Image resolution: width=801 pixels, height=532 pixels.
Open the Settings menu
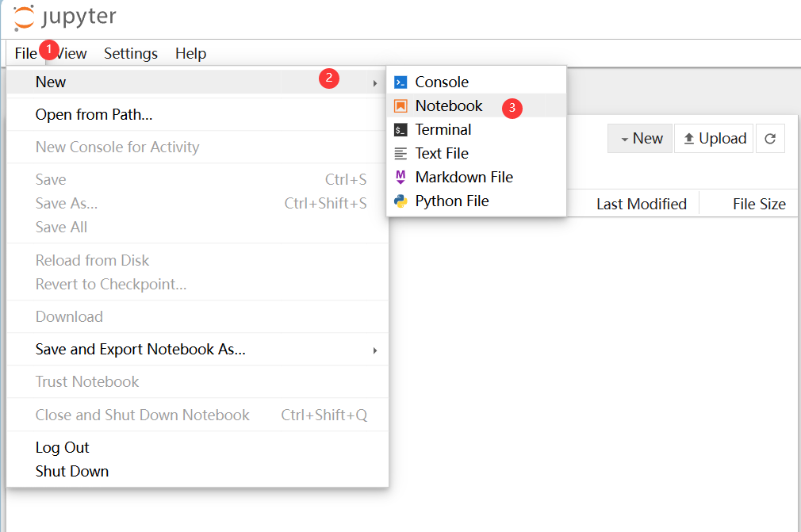tap(131, 53)
